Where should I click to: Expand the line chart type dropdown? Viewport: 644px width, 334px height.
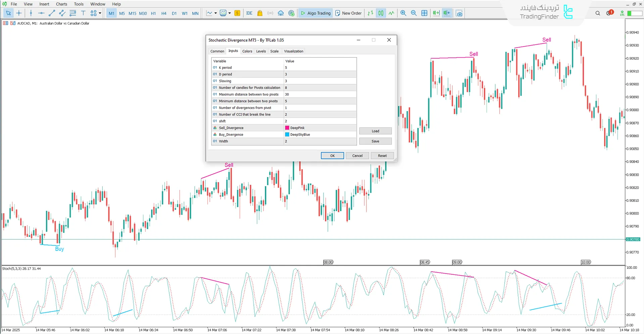tap(216, 13)
